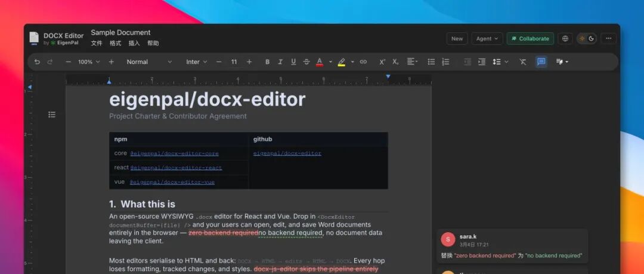The image size is (644, 274).
Task: Toggle superscript formatting
Action: (x=382, y=61)
